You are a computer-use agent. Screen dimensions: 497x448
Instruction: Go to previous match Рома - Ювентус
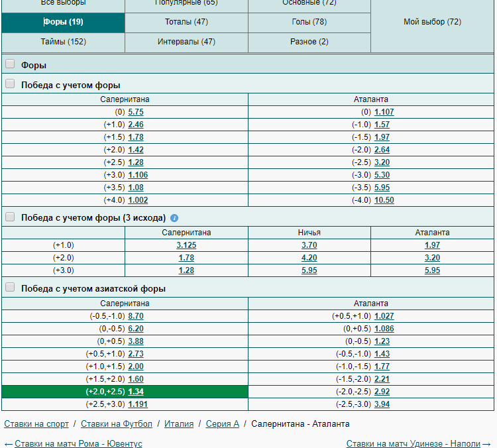(x=78, y=443)
